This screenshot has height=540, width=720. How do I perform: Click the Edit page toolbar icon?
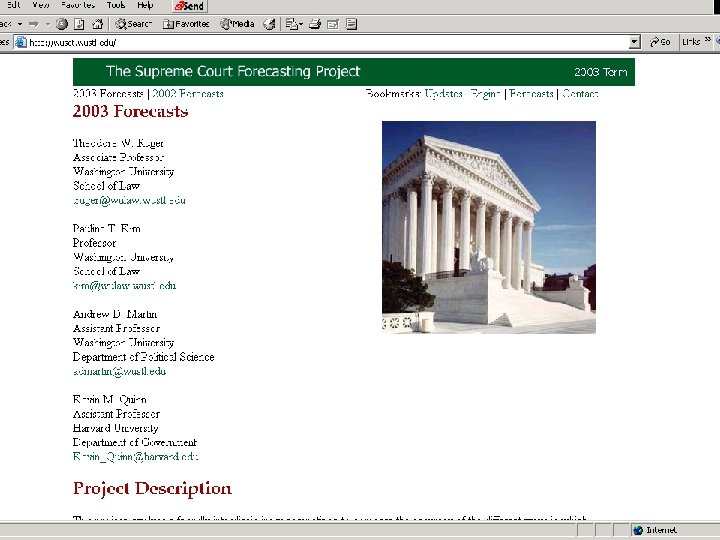click(x=333, y=24)
